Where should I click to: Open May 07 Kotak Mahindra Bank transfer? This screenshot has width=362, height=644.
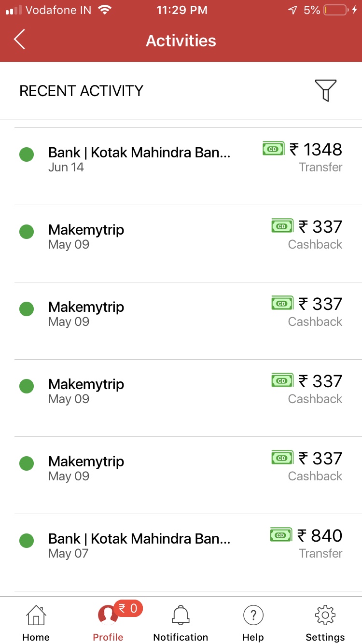(139, 545)
